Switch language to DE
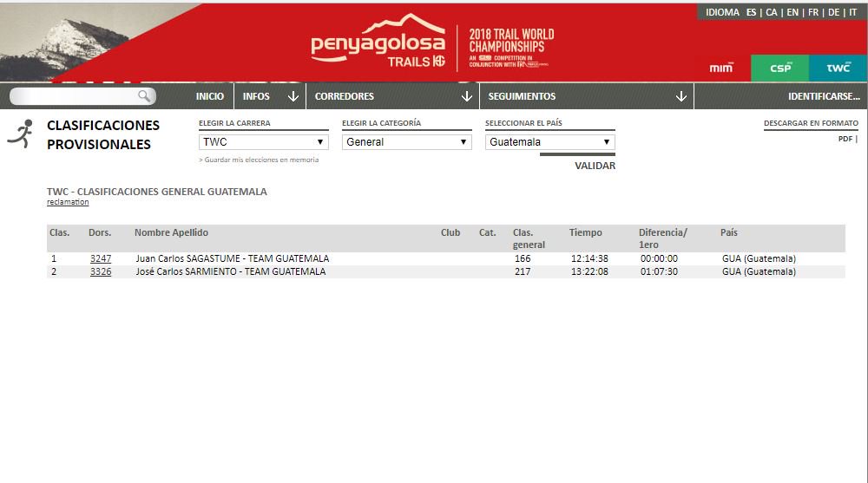The height and width of the screenshot is (483, 868). pyautogui.click(x=833, y=12)
